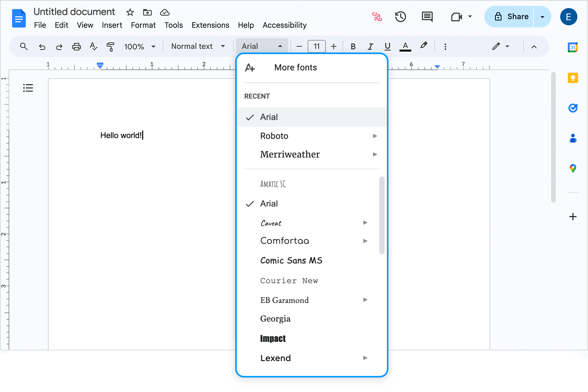The image size is (588, 392).
Task: Check the cloud save status icon
Action: coord(165,13)
